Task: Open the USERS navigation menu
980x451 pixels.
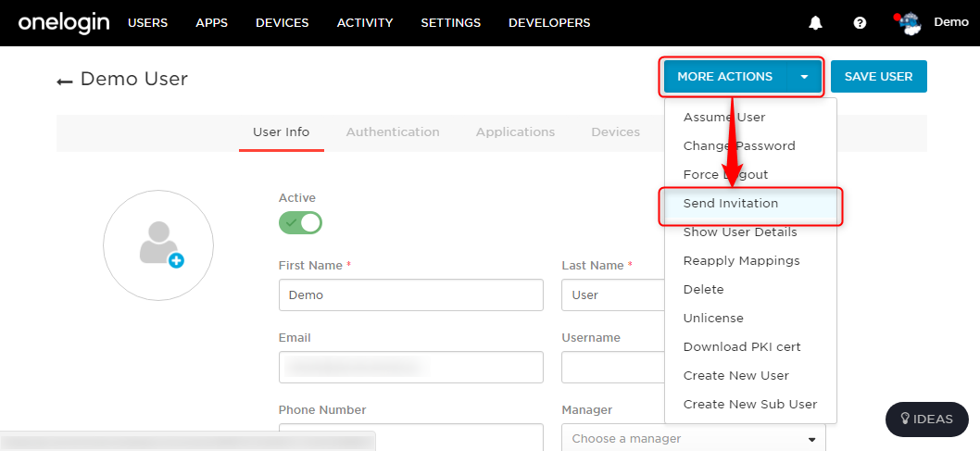Action: [x=148, y=23]
